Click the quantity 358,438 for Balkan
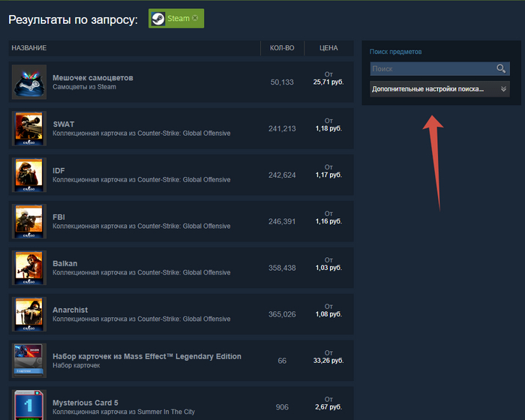Screen dimensions: 525x420 coord(282,268)
